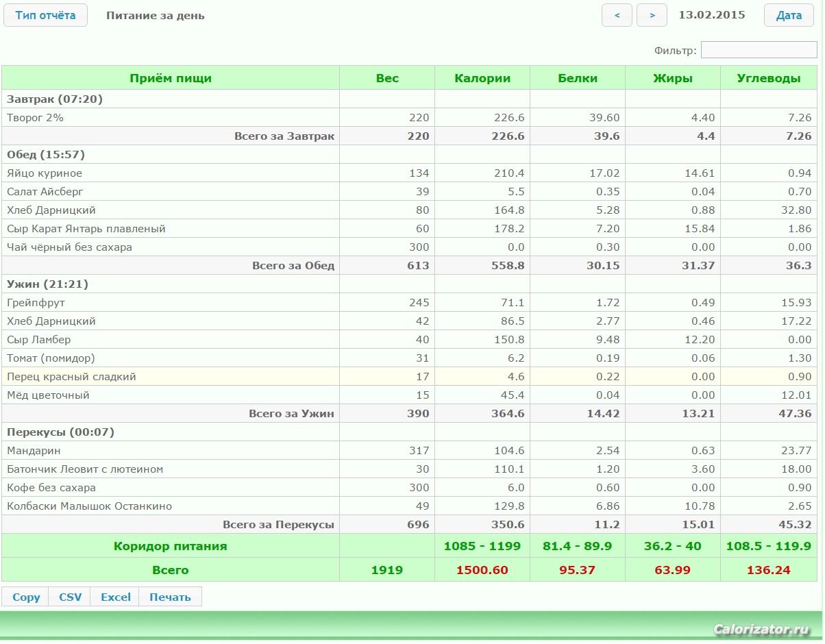825x644 pixels.
Task: Sort table by the Жиры column
Action: (x=673, y=78)
